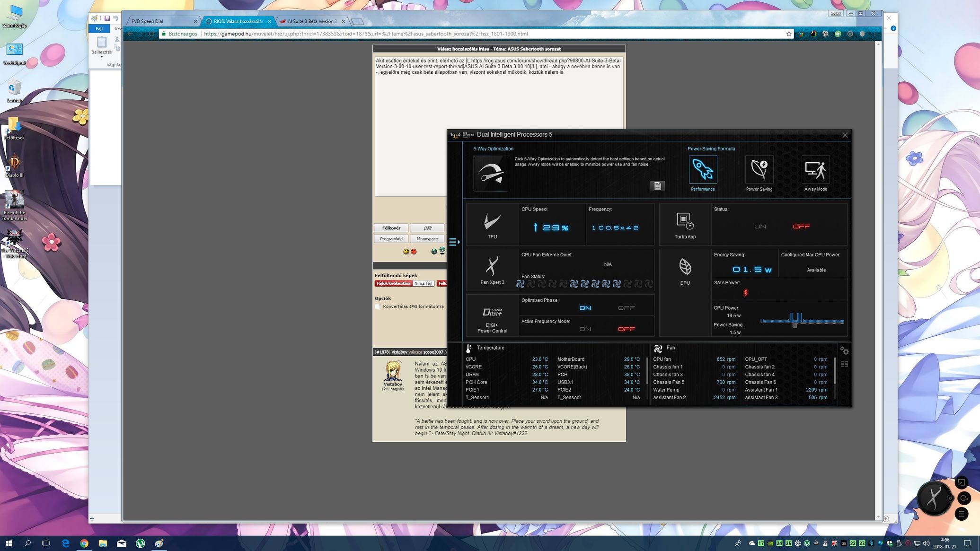Screen dimensions: 980x551
Task: Set Optimized Phase to OFF
Action: 626,308
